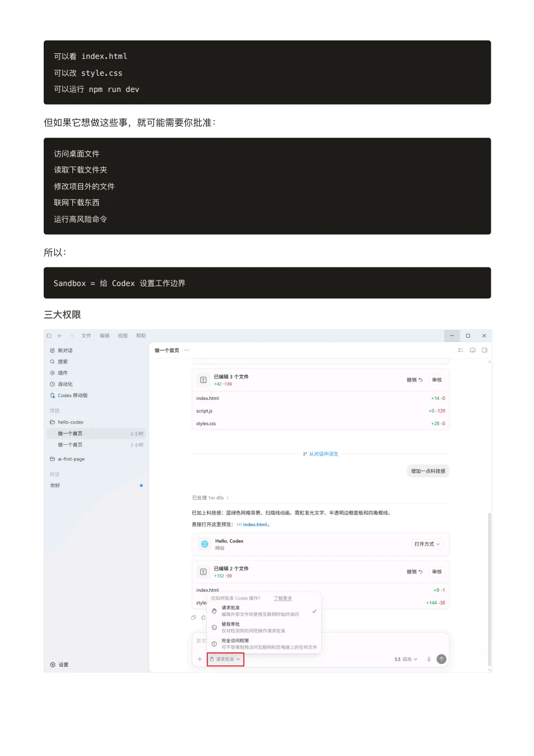The width and height of the screenshot is (534, 756).
Task: Go back with the left arrow icon
Action: [x=60, y=336]
